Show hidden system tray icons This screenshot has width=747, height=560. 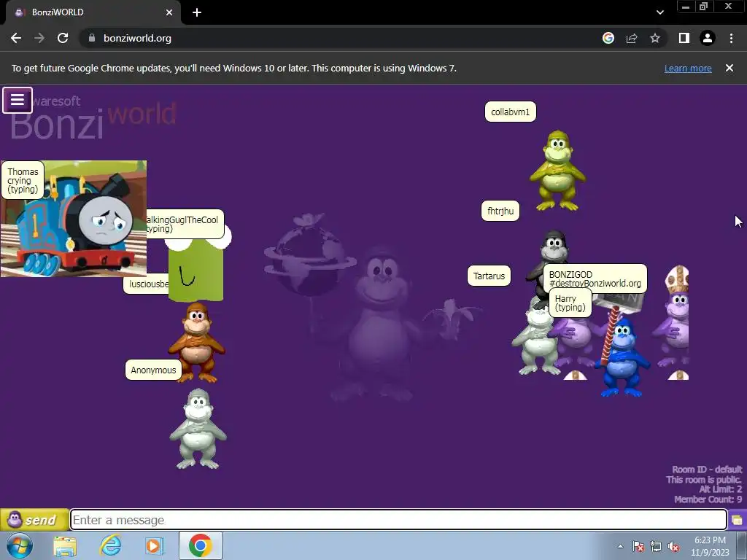620,546
